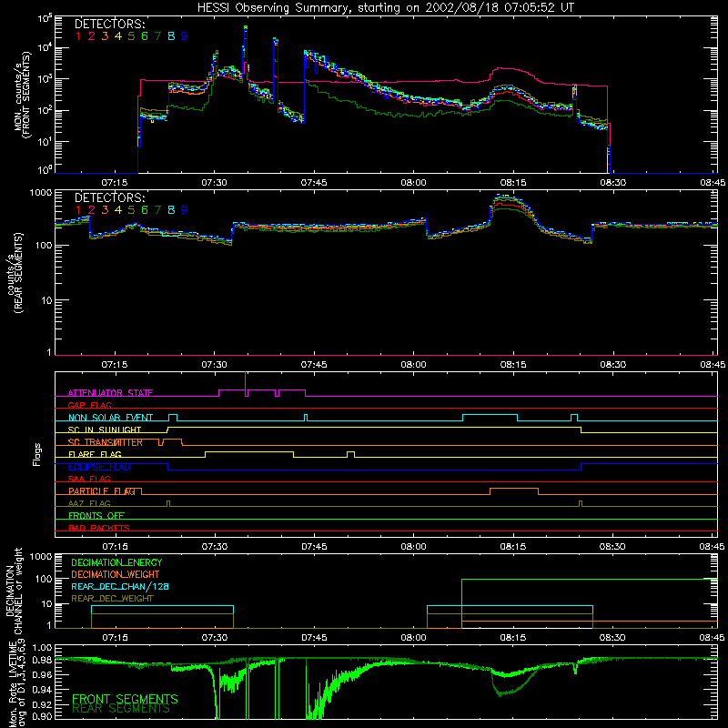Click the FRONT SEGMENTS livetime legend label
Viewport: 728px width, 728px height.
click(x=125, y=699)
